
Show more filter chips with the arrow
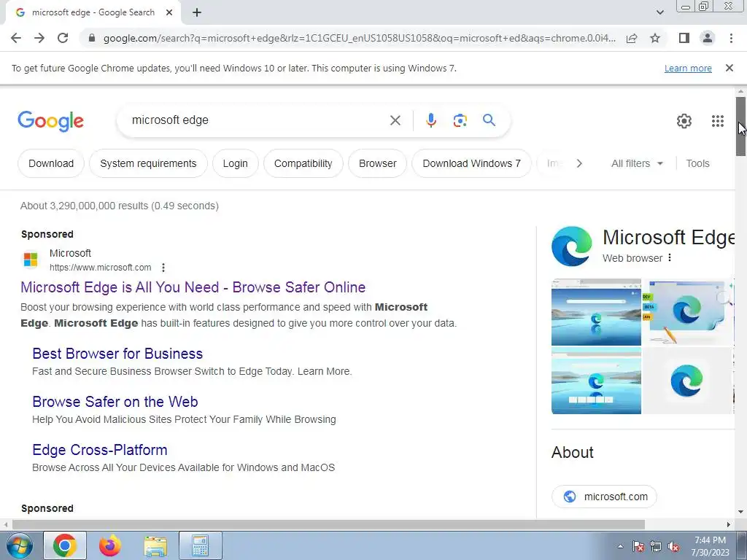(x=579, y=163)
